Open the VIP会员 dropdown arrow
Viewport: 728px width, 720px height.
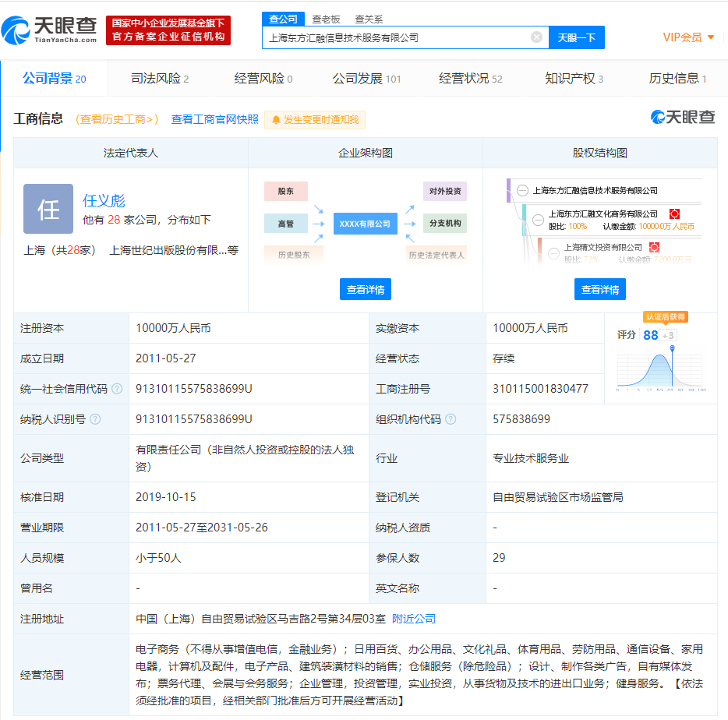pos(711,37)
